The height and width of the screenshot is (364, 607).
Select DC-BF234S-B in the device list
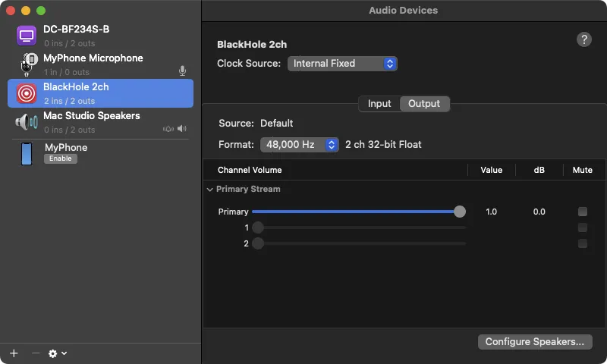100,36
